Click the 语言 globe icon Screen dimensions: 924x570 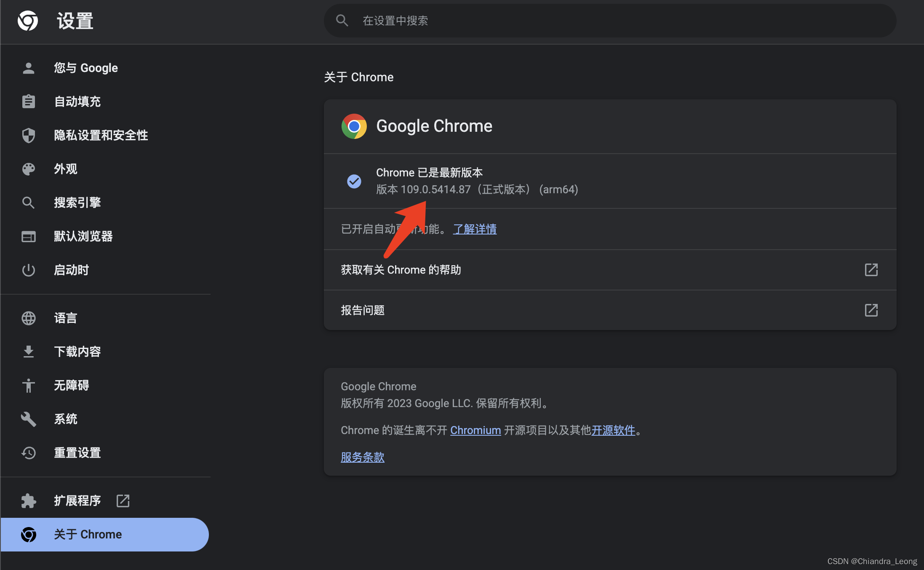pyautogui.click(x=28, y=318)
